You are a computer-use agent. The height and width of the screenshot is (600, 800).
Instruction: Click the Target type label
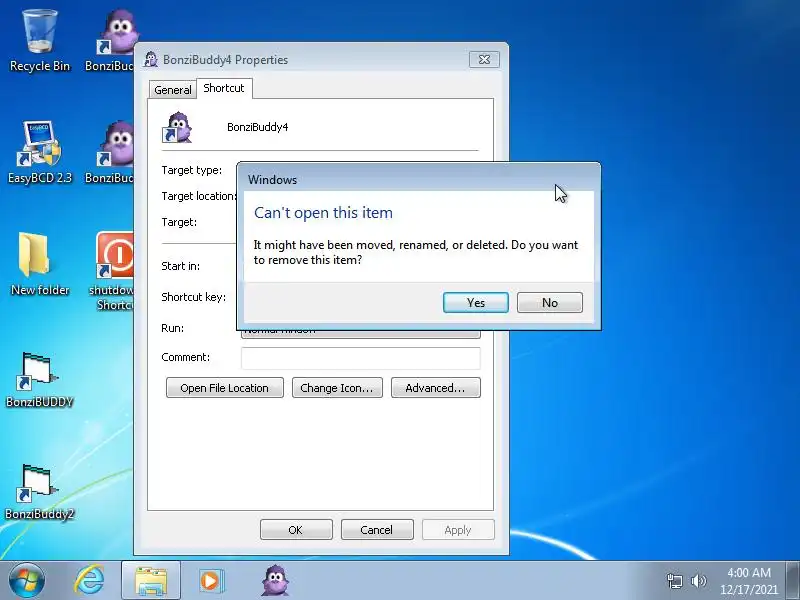[191, 170]
